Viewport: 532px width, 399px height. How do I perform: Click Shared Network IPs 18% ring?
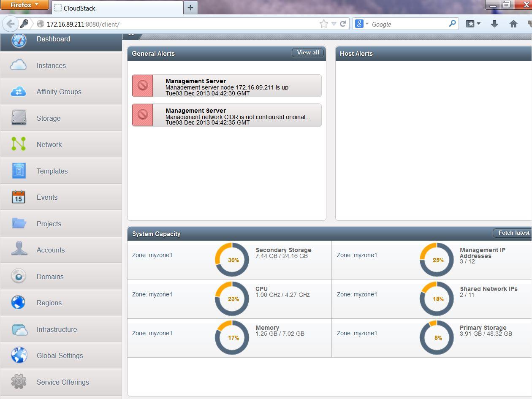[437, 299]
